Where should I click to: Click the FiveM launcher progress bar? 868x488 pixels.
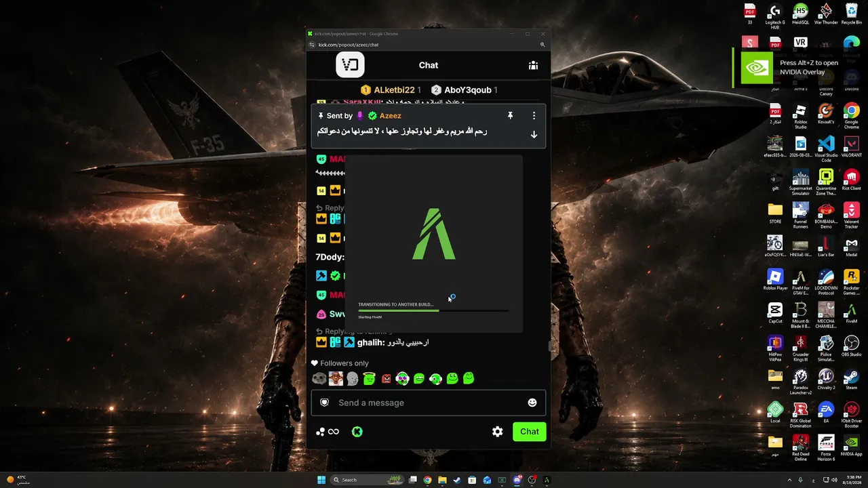click(x=433, y=310)
